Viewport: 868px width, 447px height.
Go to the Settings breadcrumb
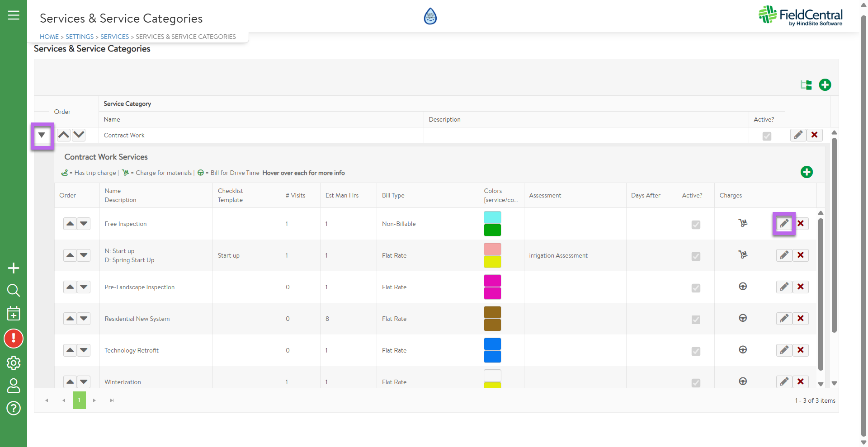coord(80,37)
